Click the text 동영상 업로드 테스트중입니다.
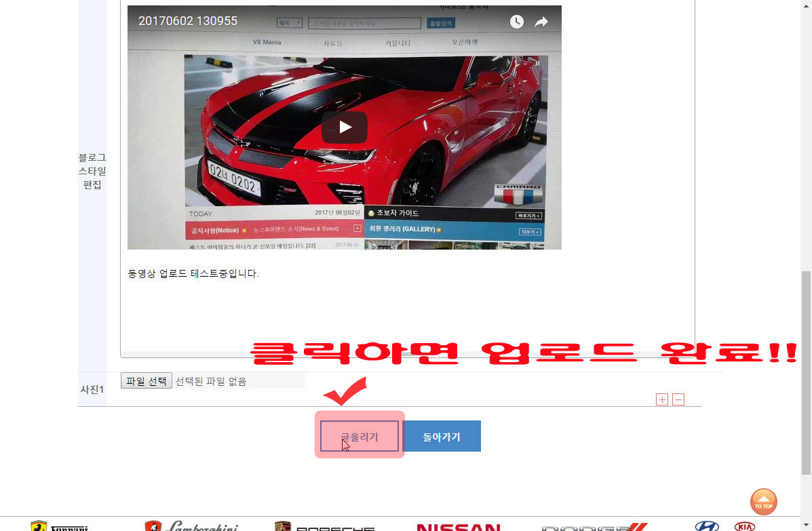The width and height of the screenshot is (812, 531). pyautogui.click(x=193, y=273)
